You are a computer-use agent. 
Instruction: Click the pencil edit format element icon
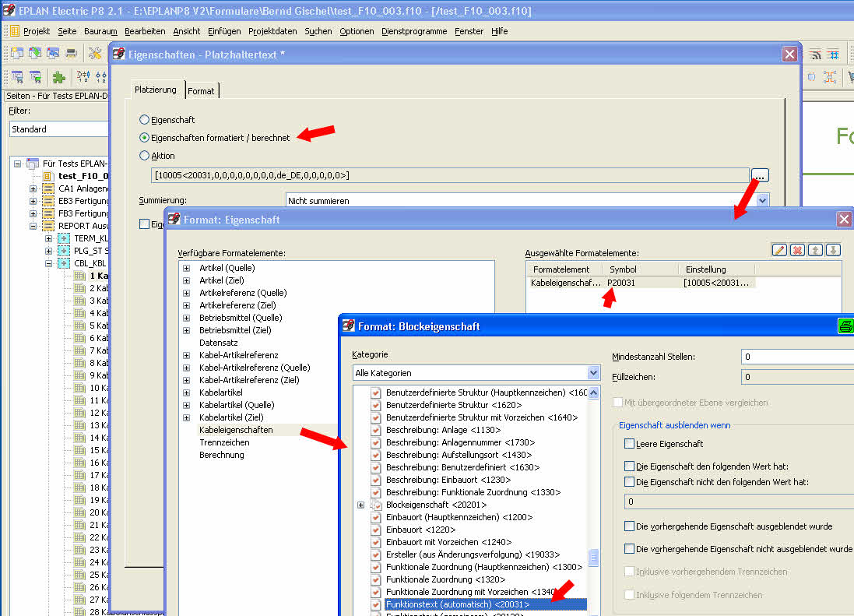click(779, 250)
